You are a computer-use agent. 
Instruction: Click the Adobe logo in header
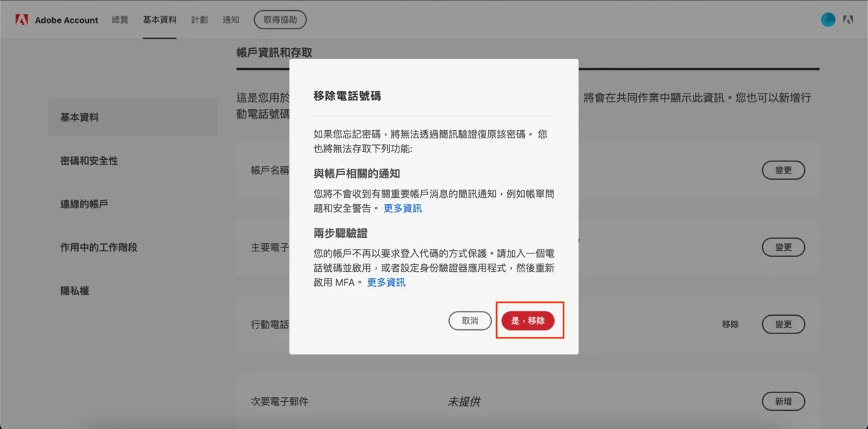coord(21,20)
